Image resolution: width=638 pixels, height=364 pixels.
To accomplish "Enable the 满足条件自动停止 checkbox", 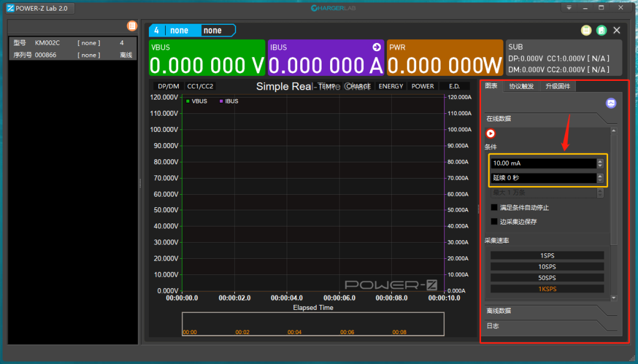I will pyautogui.click(x=494, y=208).
